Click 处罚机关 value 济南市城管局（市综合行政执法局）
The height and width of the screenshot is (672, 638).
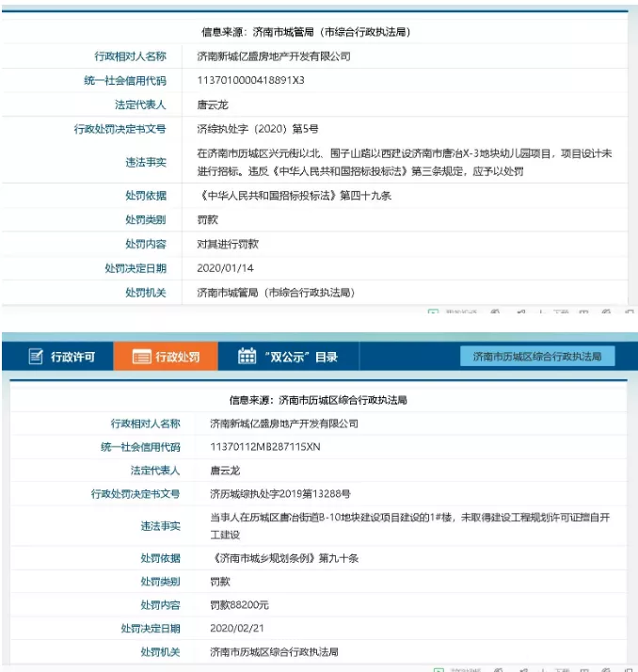(276, 293)
